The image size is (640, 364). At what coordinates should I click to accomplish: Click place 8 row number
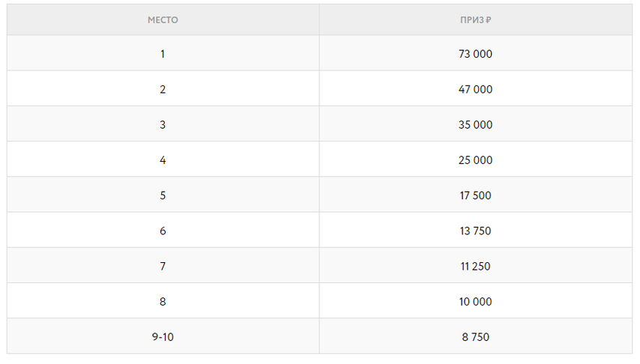pyautogui.click(x=163, y=301)
